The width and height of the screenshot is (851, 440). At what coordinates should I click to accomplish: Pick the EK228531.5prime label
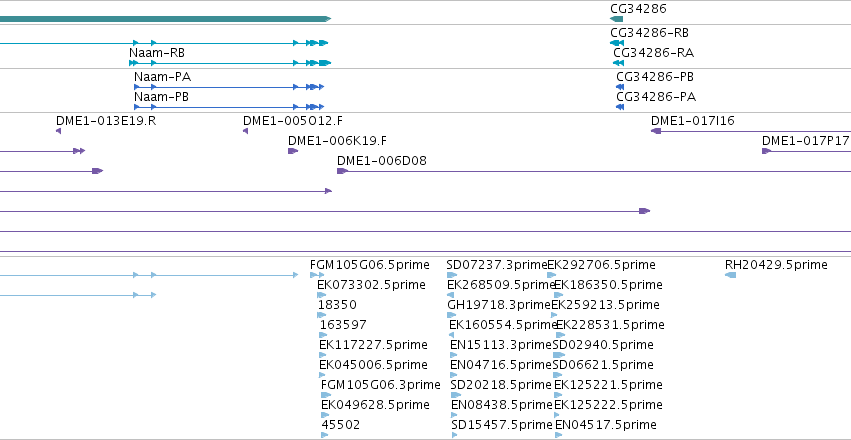tap(610, 325)
